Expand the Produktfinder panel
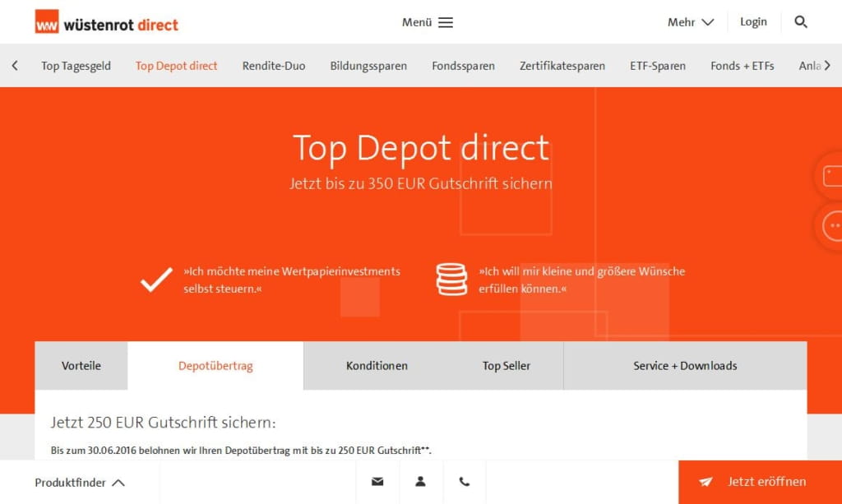The width and height of the screenshot is (842, 504). tap(80, 483)
